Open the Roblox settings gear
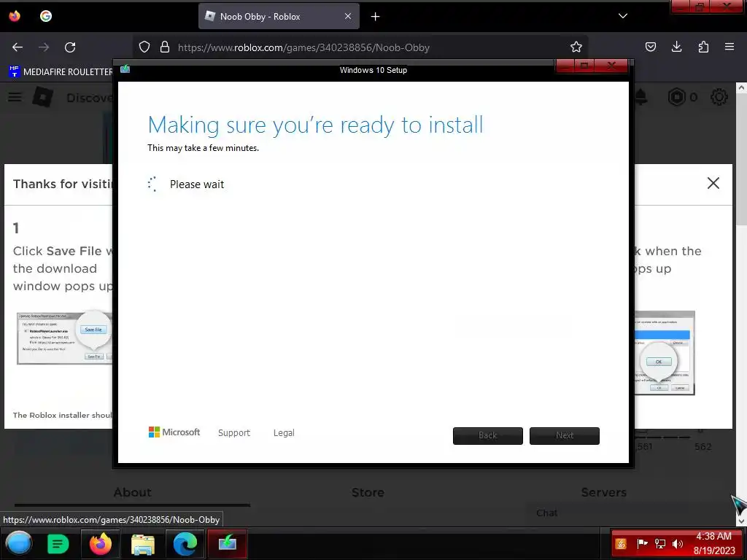This screenshot has height=560, width=747. click(719, 97)
